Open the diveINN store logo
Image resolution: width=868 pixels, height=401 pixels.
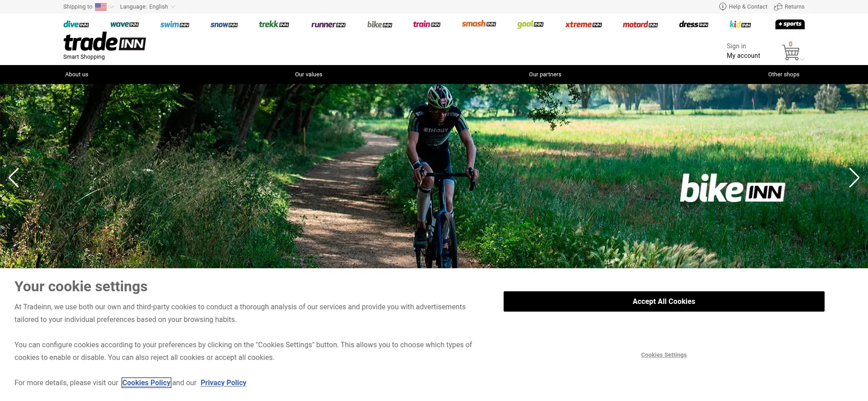tap(76, 24)
